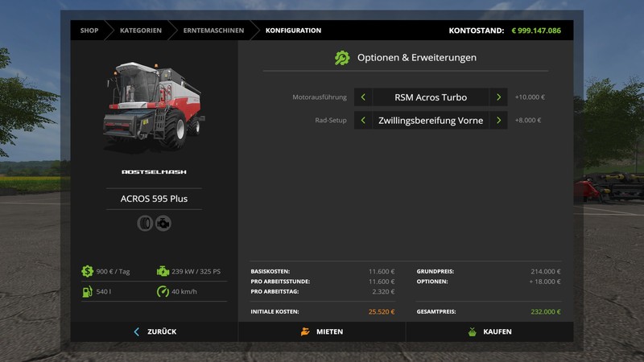Click the engine configuration icon under ACROS 595 Plus
The width and height of the screenshot is (644, 362).
[163, 223]
